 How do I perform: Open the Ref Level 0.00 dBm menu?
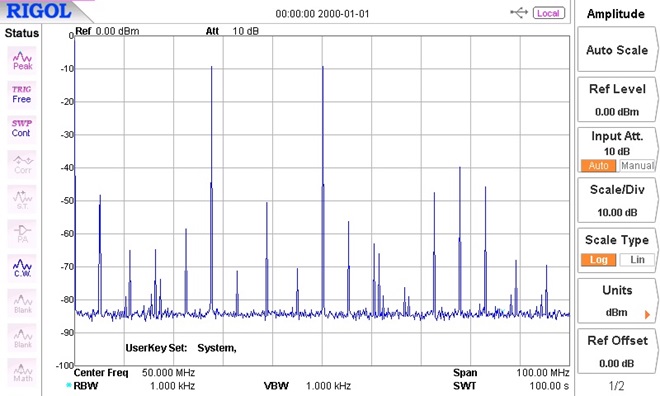point(617,100)
